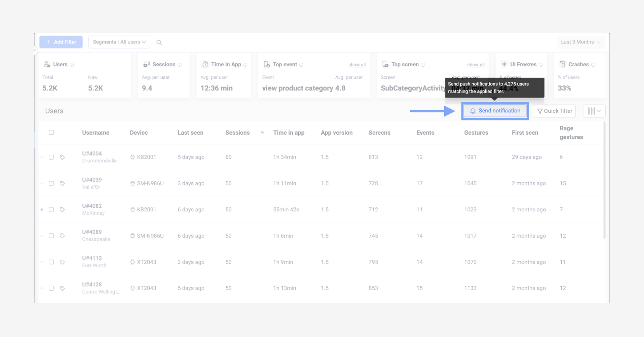Select the tag icon next to U#4004
The width and height of the screenshot is (644, 337).
click(62, 157)
